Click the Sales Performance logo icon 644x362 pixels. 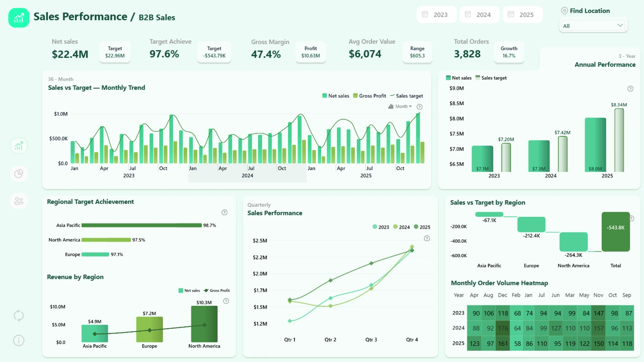[x=19, y=18]
